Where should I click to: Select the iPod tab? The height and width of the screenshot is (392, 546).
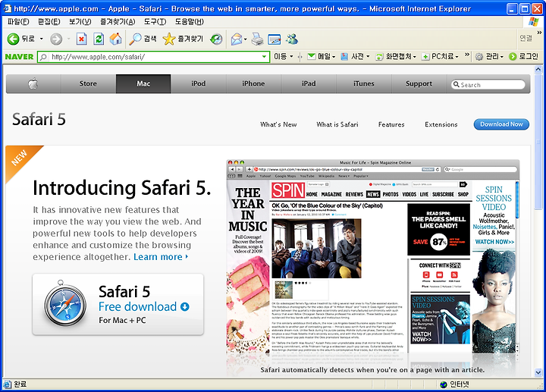[x=199, y=83]
